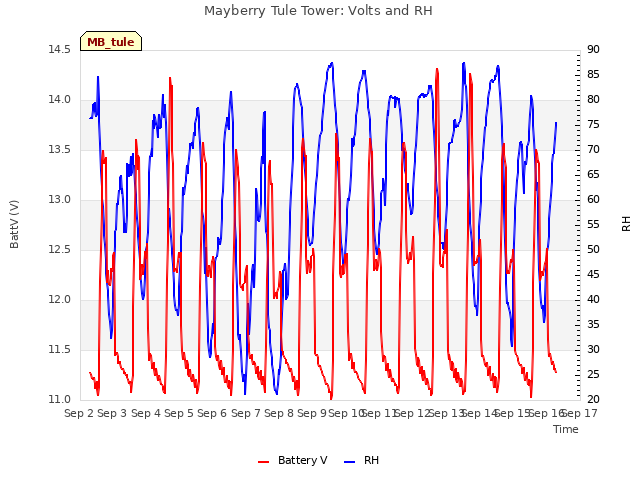The height and width of the screenshot is (480, 640).
Task: Click the 13.0 value on BattV axis
Action: click(60, 200)
